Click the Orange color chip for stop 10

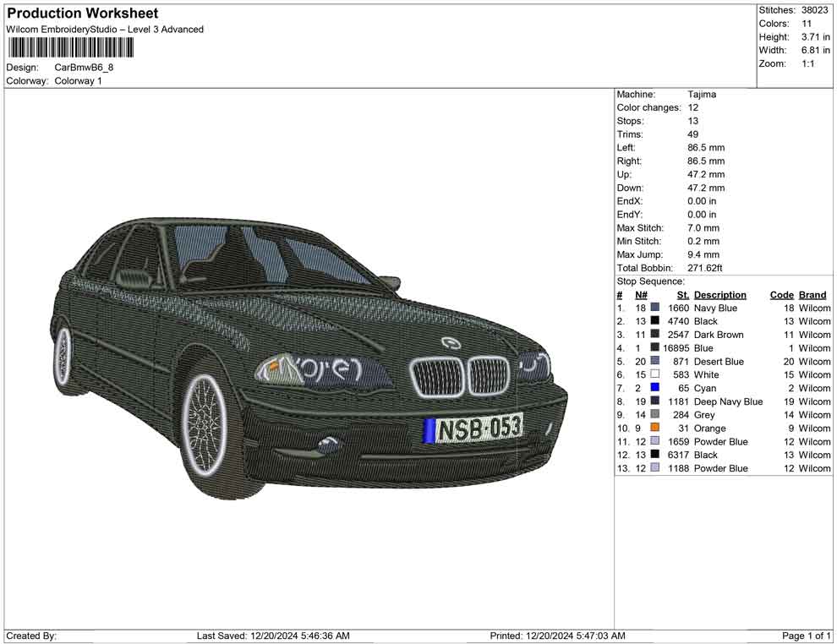(655, 428)
